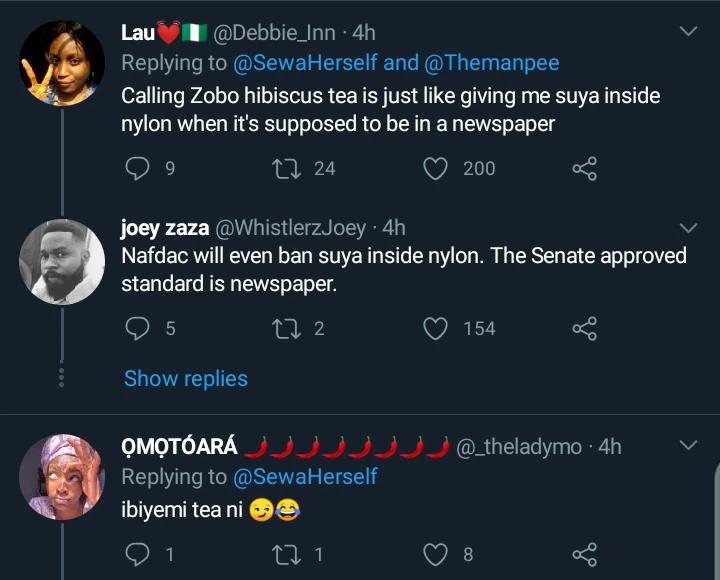Share joey zaza's tweet

(x=584, y=328)
